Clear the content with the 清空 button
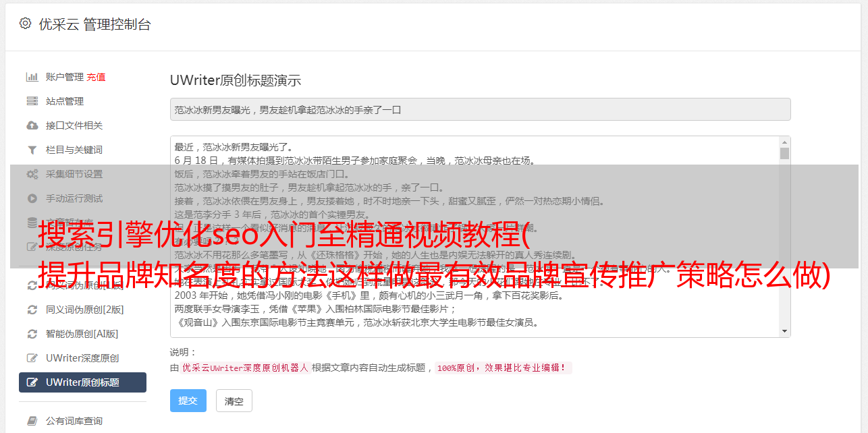Viewport: 868px width, 433px height. coord(234,401)
